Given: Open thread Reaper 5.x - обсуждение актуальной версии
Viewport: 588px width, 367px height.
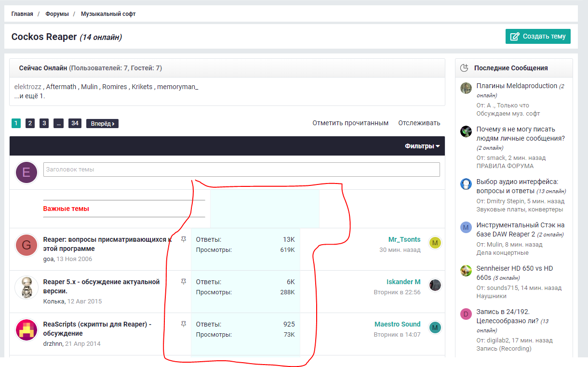Looking at the screenshot, I should (x=101, y=286).
